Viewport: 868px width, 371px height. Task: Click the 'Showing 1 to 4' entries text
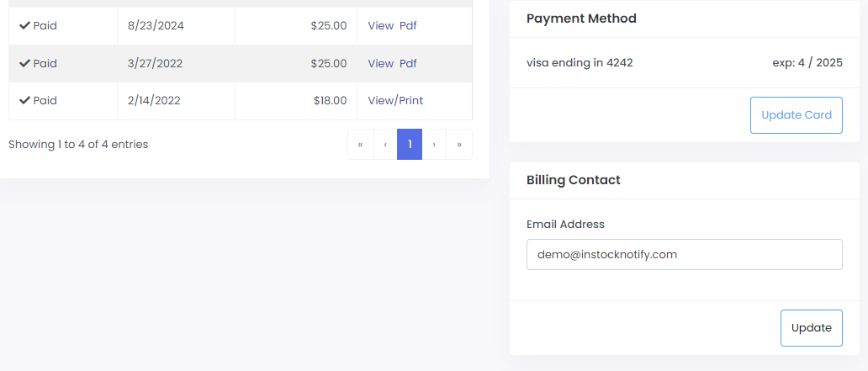[x=78, y=144]
